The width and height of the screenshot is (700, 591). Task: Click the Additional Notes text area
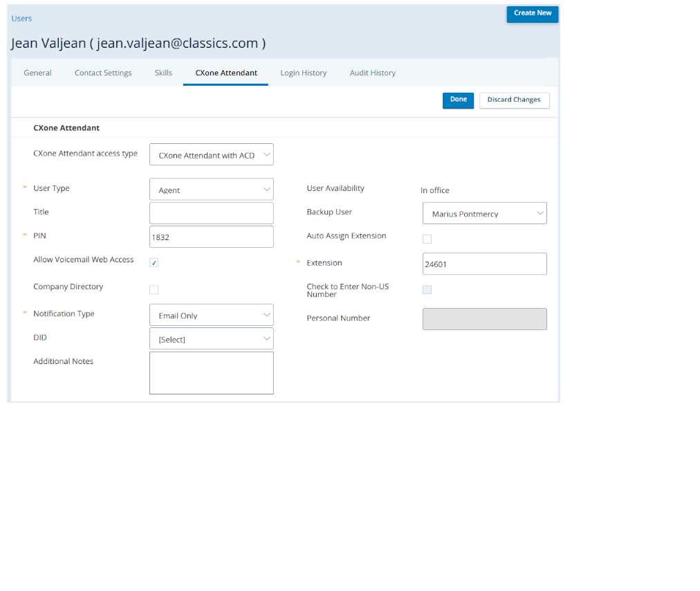coord(212,373)
